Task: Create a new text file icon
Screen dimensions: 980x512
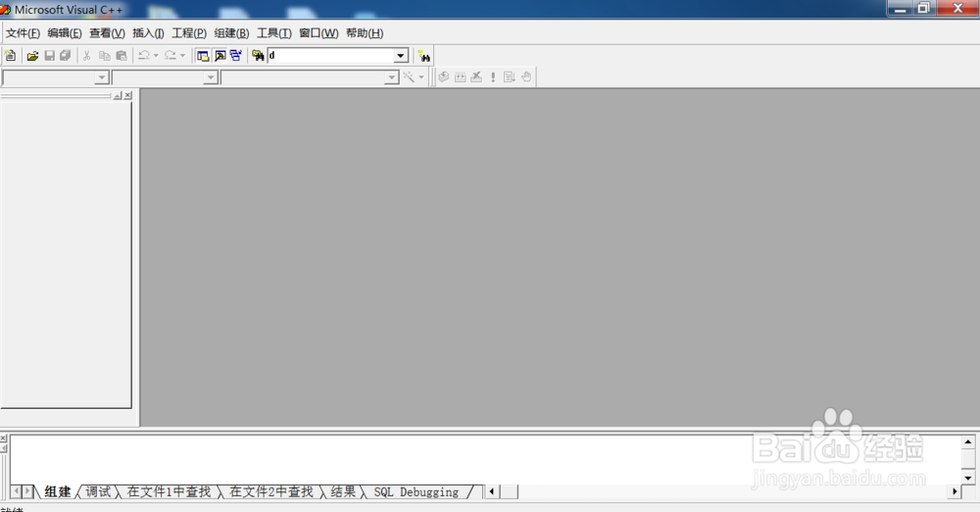Action: tap(11, 56)
